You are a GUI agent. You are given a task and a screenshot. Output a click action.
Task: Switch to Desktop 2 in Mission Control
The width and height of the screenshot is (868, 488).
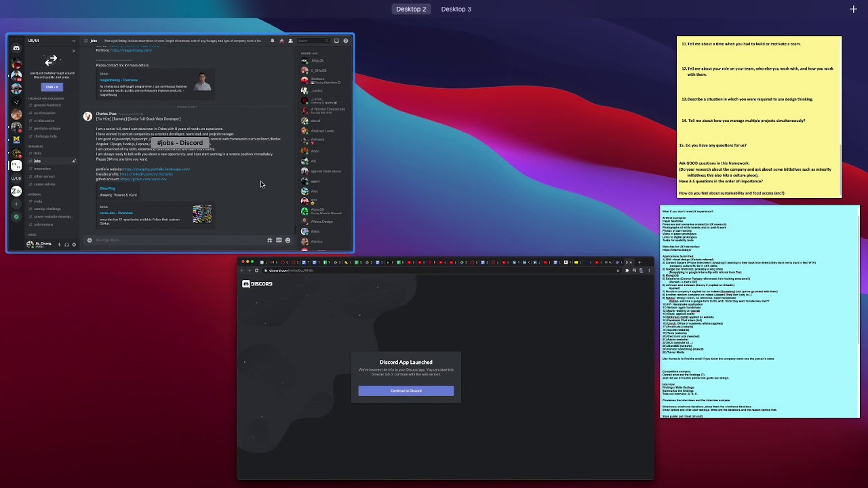point(411,9)
